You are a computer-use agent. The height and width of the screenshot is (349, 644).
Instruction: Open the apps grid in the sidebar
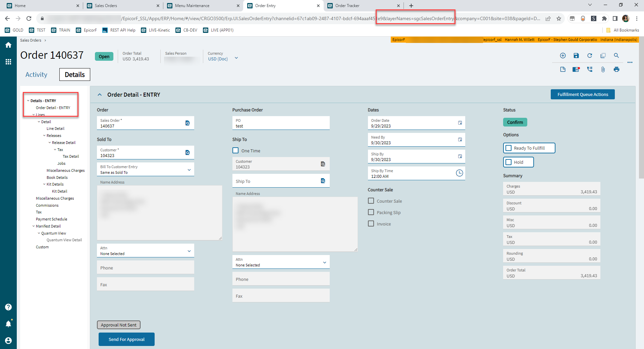pos(8,62)
